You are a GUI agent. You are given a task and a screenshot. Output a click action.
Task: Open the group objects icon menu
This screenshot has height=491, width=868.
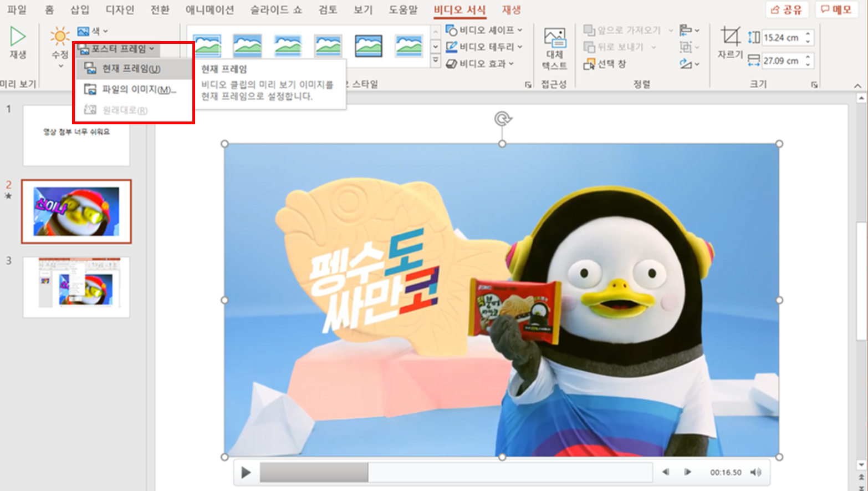[689, 47]
